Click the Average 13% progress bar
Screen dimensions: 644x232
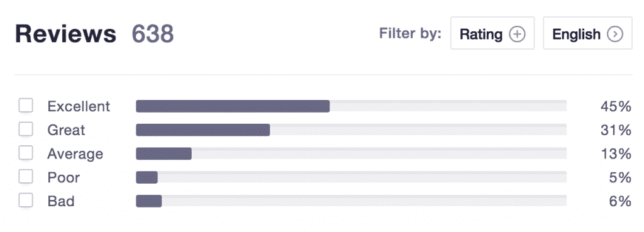point(351,153)
